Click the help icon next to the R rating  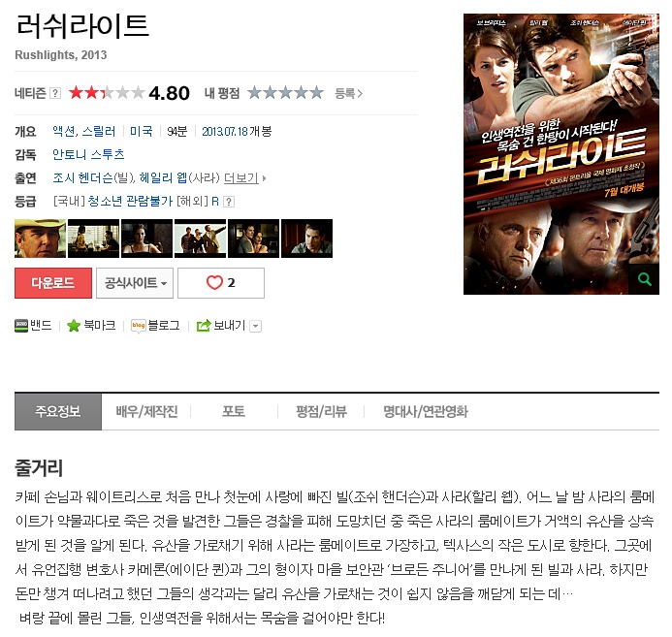click(x=229, y=202)
